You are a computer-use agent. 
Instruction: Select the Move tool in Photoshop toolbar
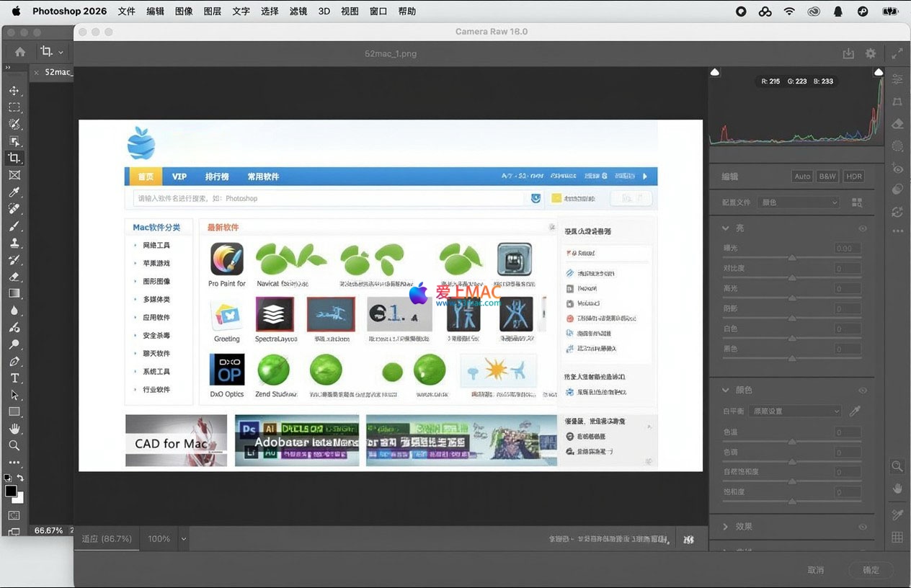(x=14, y=91)
